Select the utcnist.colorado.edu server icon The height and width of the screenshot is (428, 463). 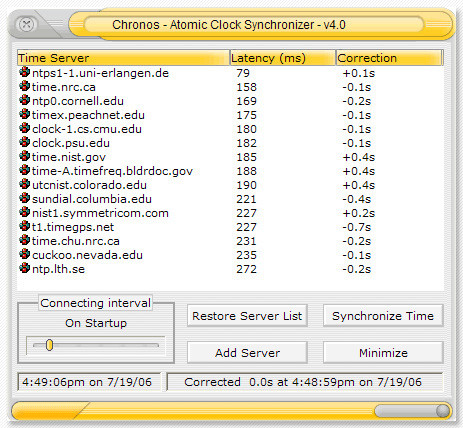point(25,184)
